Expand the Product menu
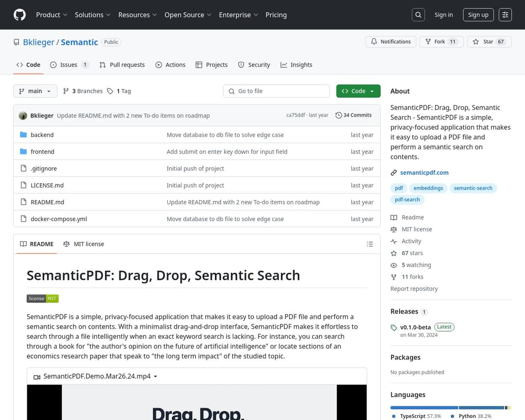The width and height of the screenshot is (525, 420). tap(52, 15)
